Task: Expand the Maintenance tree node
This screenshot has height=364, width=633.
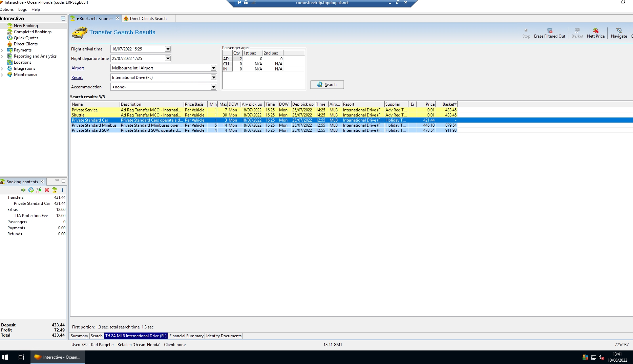Action: pyautogui.click(x=2, y=75)
